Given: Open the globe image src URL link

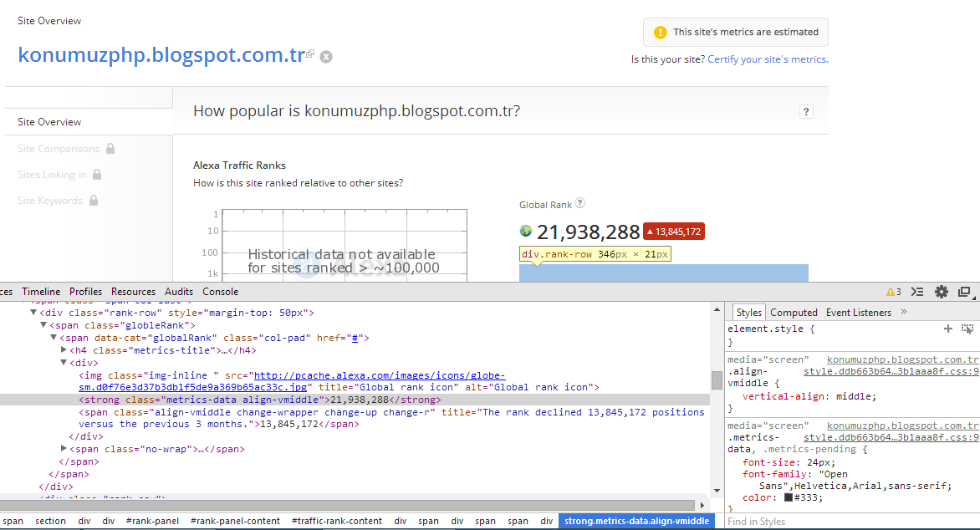Looking at the screenshot, I should coord(292,381).
